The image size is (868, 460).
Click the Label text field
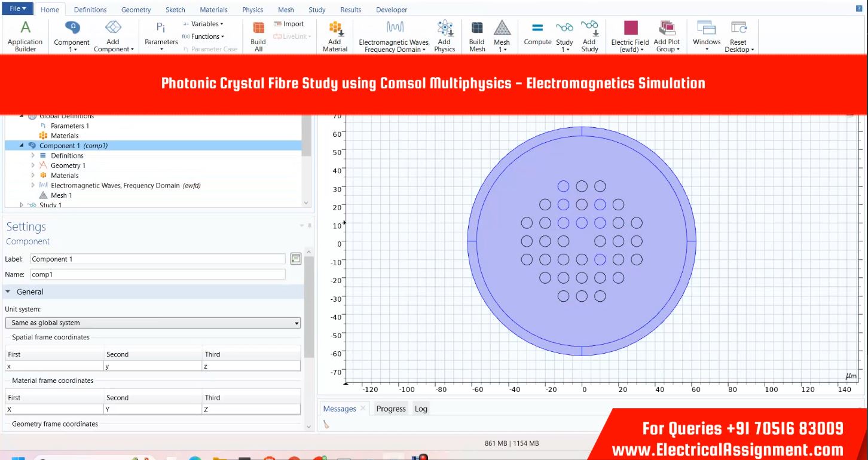pos(158,259)
